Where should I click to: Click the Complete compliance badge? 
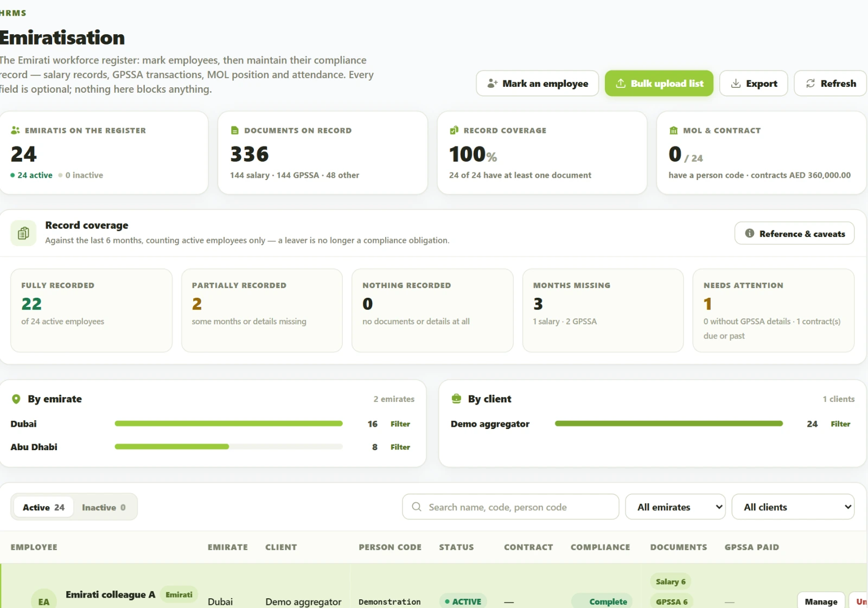click(602, 601)
